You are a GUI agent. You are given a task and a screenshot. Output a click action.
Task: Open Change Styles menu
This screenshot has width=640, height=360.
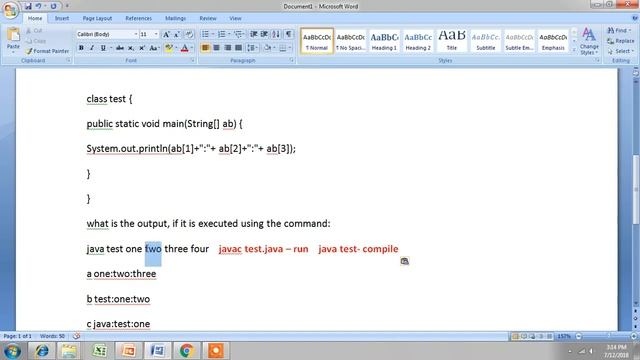click(589, 41)
